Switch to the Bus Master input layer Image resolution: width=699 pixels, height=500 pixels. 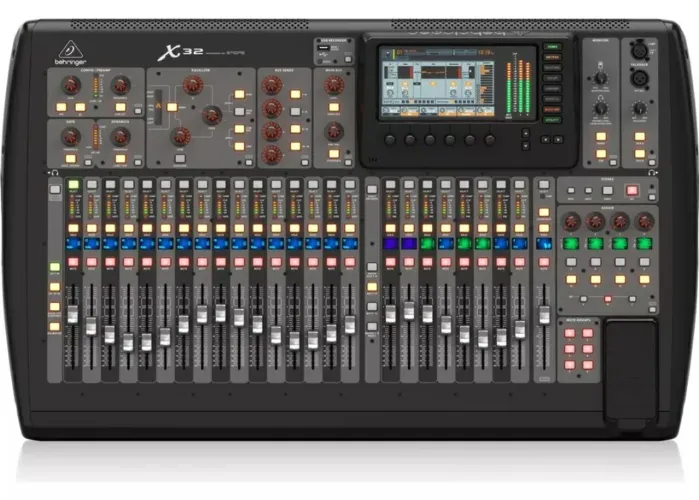pos(54,326)
